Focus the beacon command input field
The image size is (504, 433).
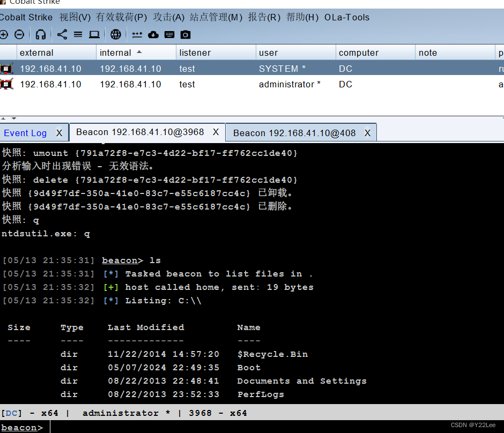pyautogui.click(x=277, y=427)
